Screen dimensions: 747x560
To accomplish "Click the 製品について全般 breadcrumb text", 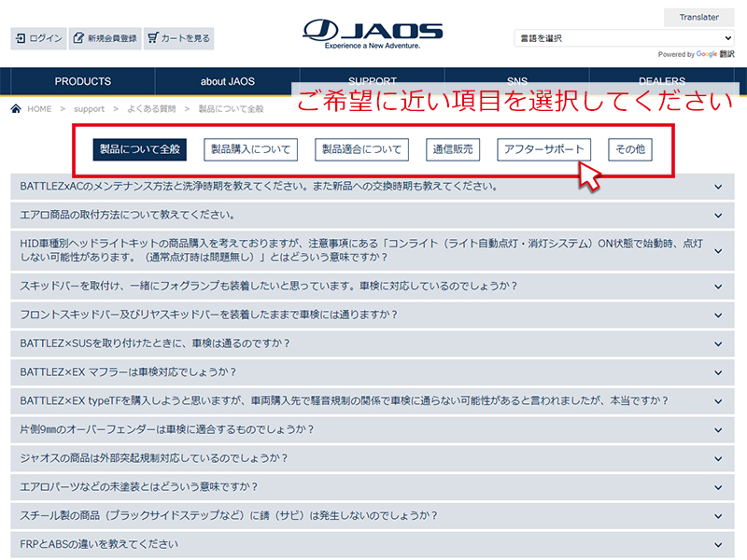I will coord(231,109).
